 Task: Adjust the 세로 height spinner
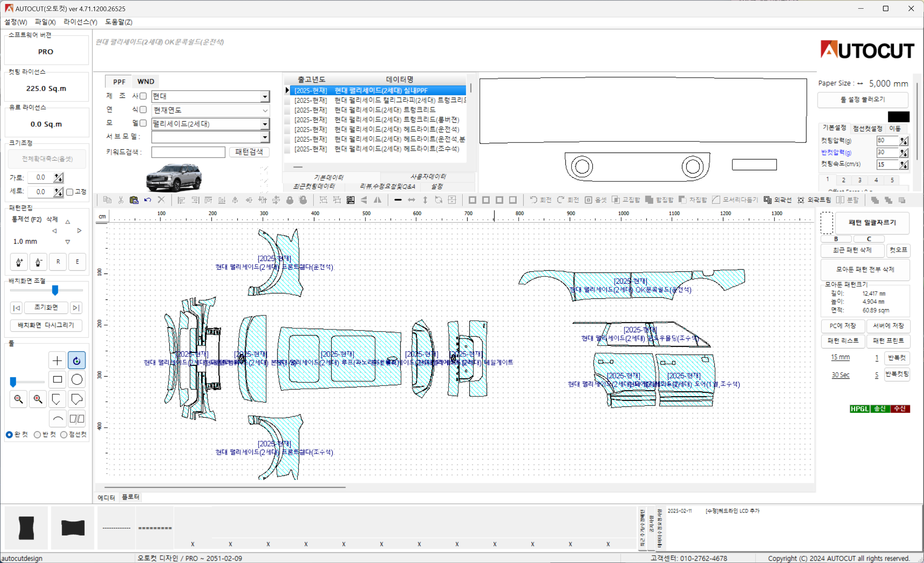click(x=59, y=192)
